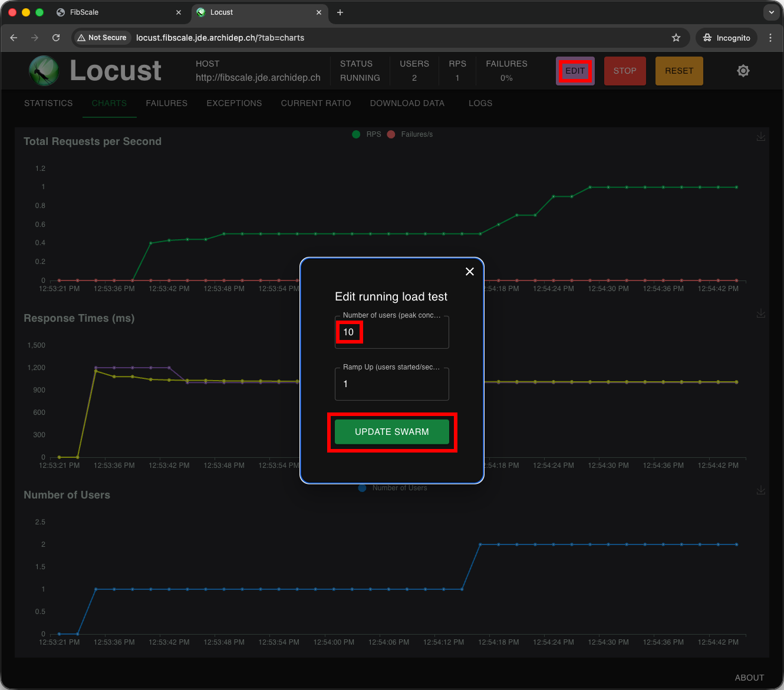784x690 pixels.
Task: Open Chrome's three-dot menu
Action: pos(770,37)
